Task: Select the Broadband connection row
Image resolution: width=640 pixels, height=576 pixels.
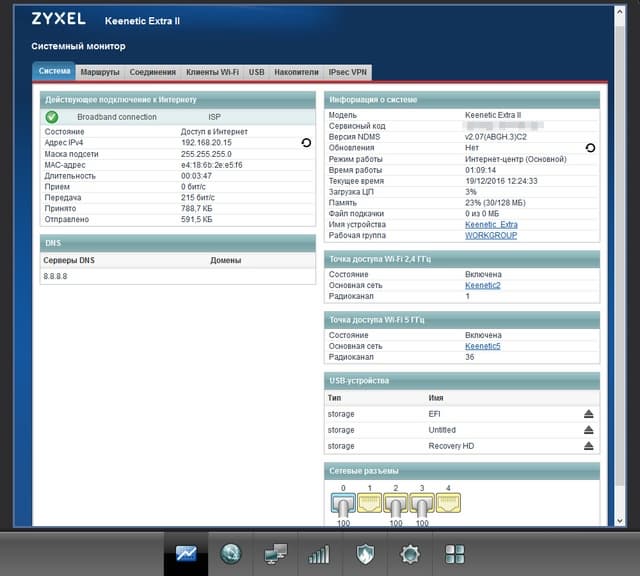Action: tap(178, 117)
